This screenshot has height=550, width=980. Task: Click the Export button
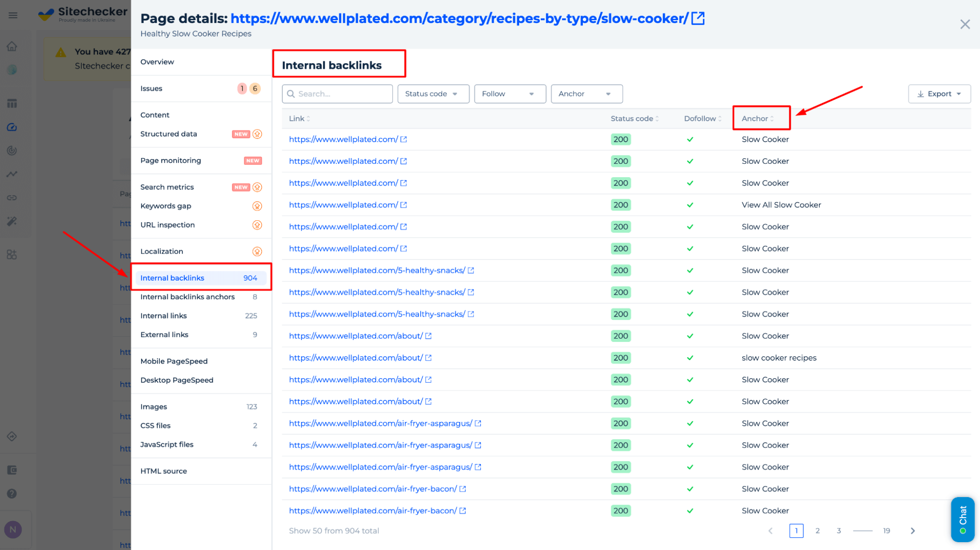[938, 94]
